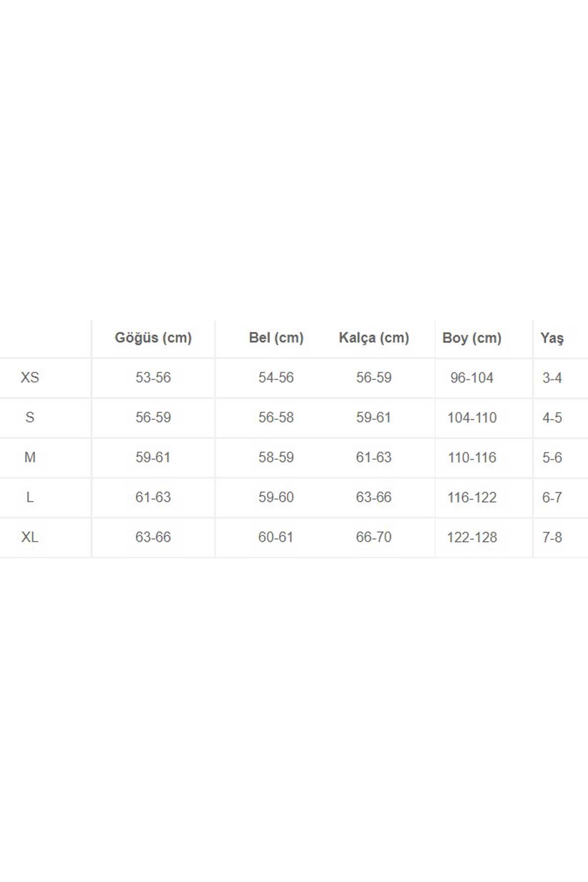Click the 66-70 hip value for XL
This screenshot has height=882, width=588.
[374, 537]
